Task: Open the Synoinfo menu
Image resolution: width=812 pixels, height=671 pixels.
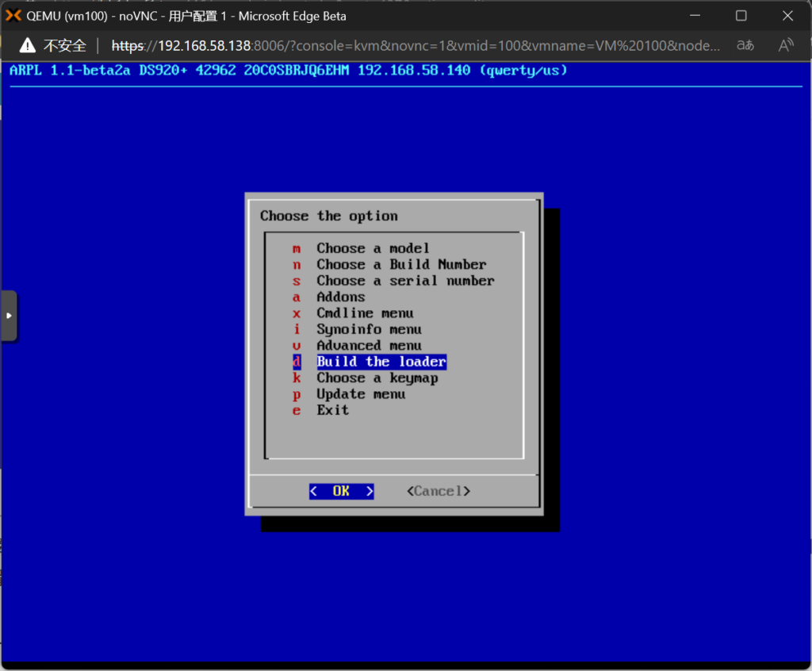Action: 369,329
